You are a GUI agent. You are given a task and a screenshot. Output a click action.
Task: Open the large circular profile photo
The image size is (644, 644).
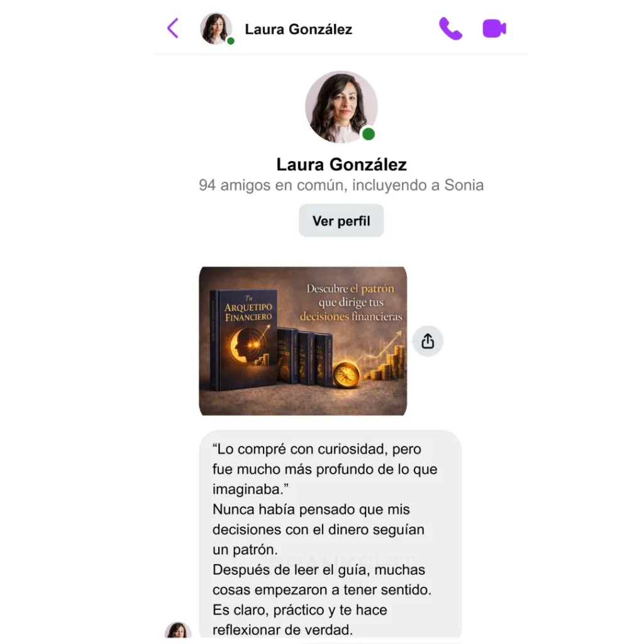341,107
